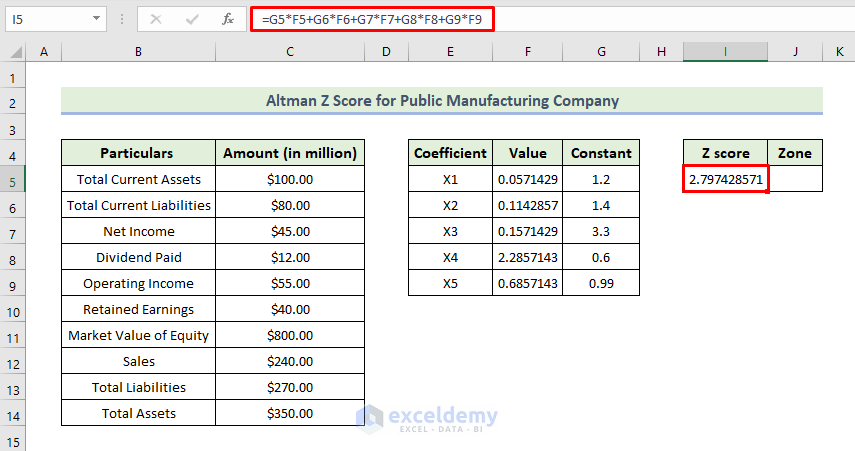Image resolution: width=855 pixels, height=451 pixels.
Task: Click the Cancel (X) icon in formula bar
Action: (158, 19)
